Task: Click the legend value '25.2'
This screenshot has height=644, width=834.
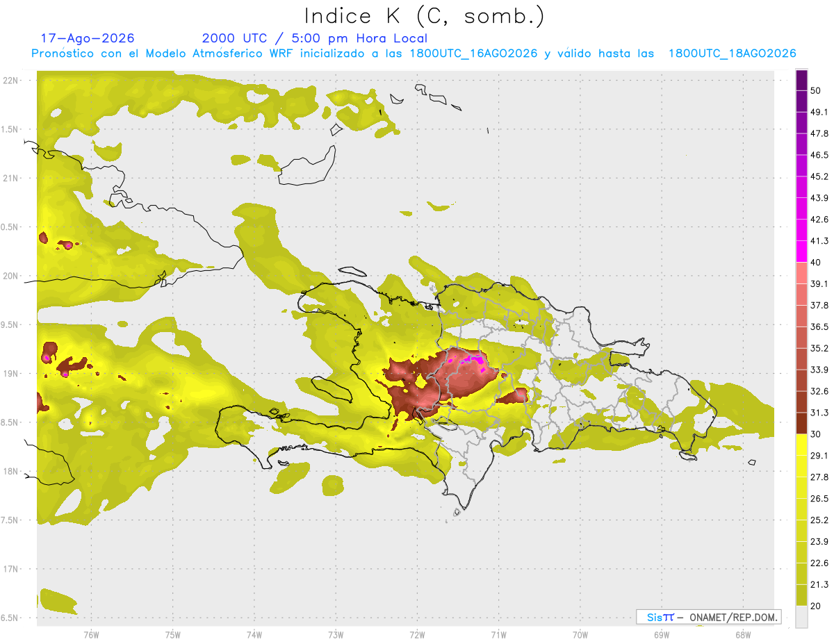Action: click(x=819, y=520)
